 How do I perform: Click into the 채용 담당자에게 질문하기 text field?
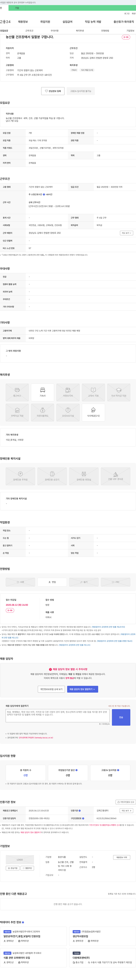coord(58,716)
